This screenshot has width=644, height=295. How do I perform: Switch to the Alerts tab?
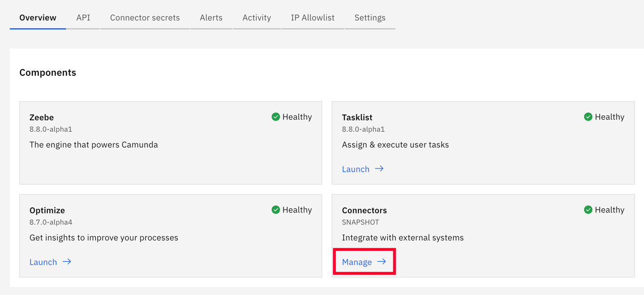coord(211,17)
